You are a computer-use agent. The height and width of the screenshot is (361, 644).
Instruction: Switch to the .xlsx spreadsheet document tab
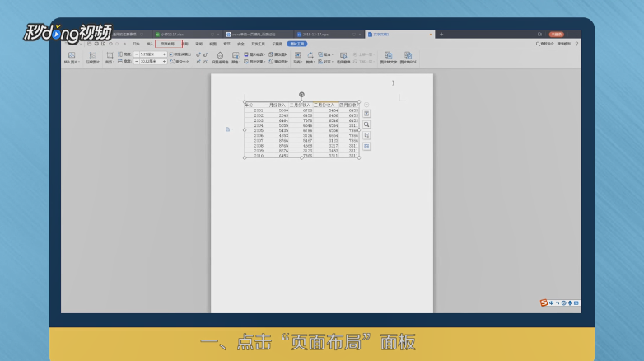pyautogui.click(x=187, y=35)
